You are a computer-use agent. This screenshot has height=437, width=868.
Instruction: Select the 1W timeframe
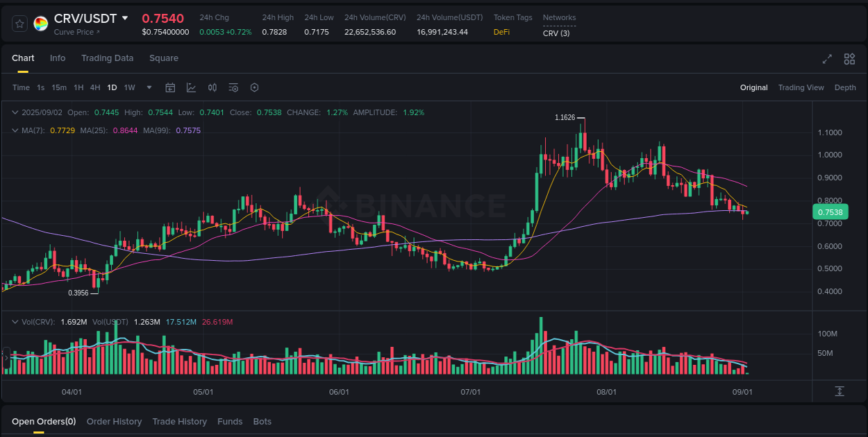click(129, 87)
